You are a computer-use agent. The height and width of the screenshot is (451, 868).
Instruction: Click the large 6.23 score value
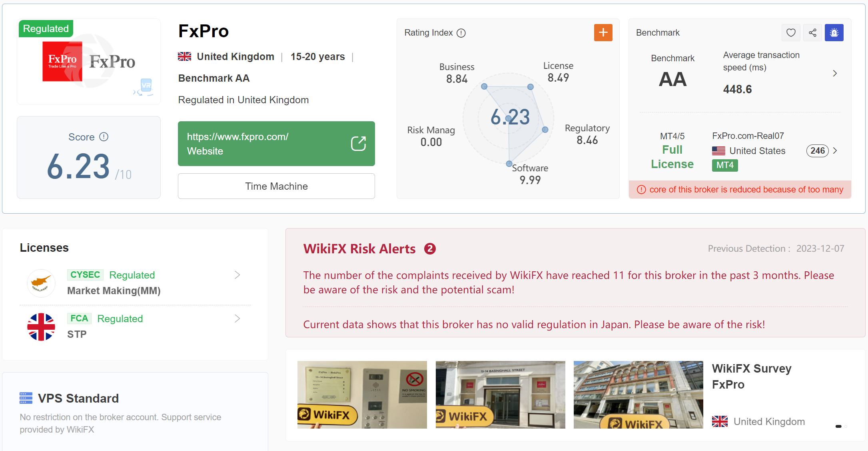tap(78, 166)
